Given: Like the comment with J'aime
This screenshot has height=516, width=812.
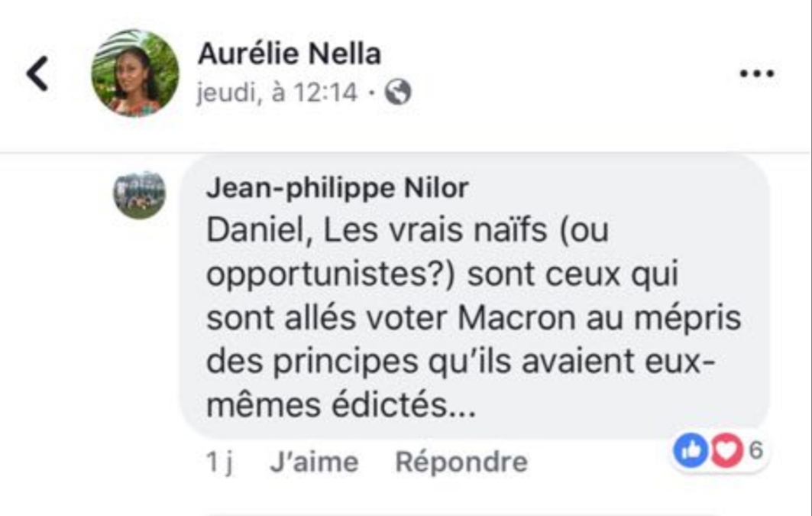Looking at the screenshot, I should pyautogui.click(x=314, y=462).
